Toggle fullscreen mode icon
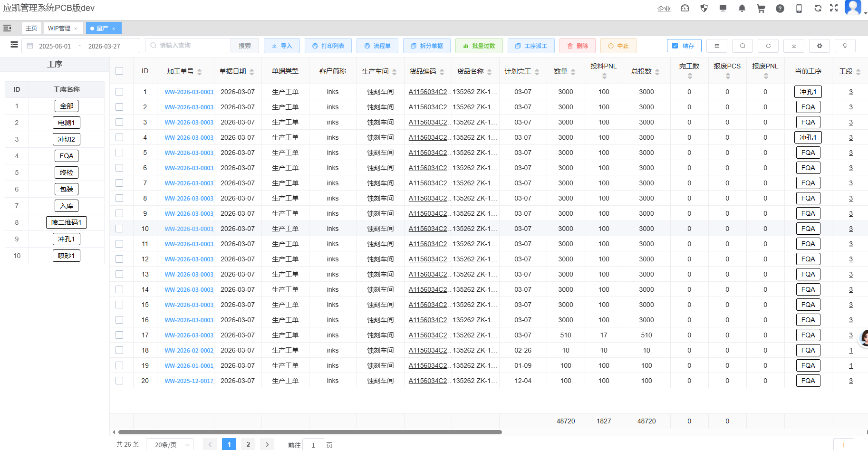The image size is (868, 450). tap(834, 8)
